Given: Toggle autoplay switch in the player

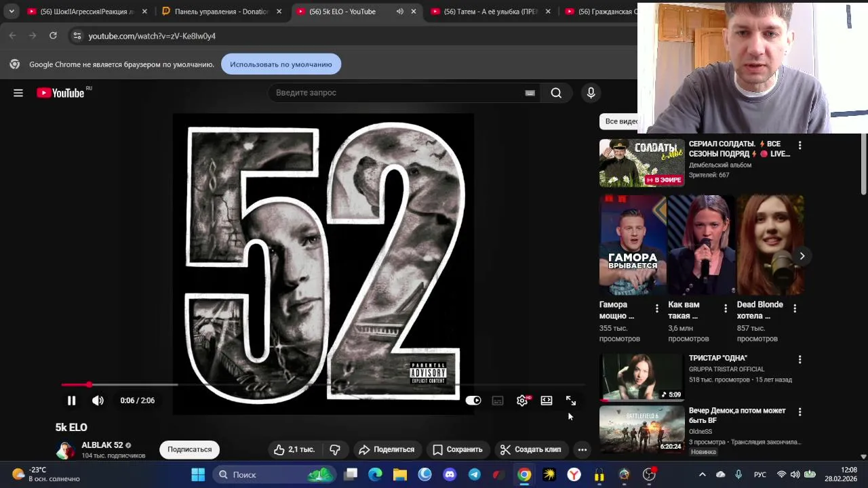Looking at the screenshot, I should point(473,401).
